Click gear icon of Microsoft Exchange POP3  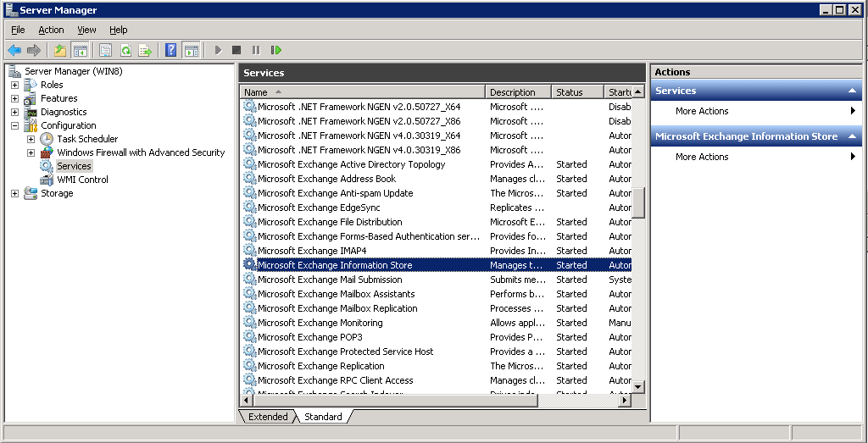pos(250,337)
